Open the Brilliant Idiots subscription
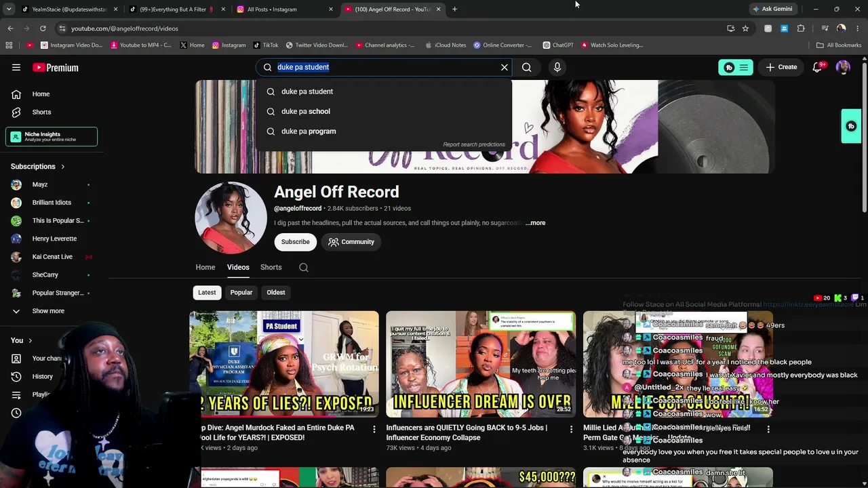This screenshot has height=488, width=868. tap(52, 203)
